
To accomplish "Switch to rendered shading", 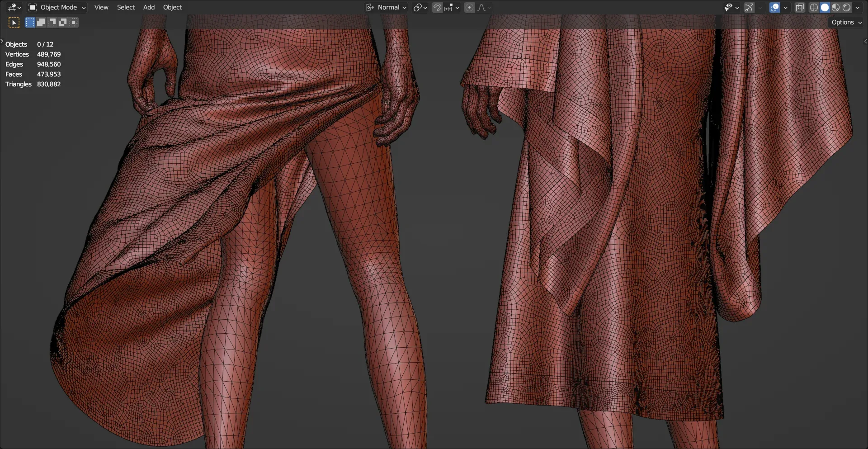I will (846, 7).
